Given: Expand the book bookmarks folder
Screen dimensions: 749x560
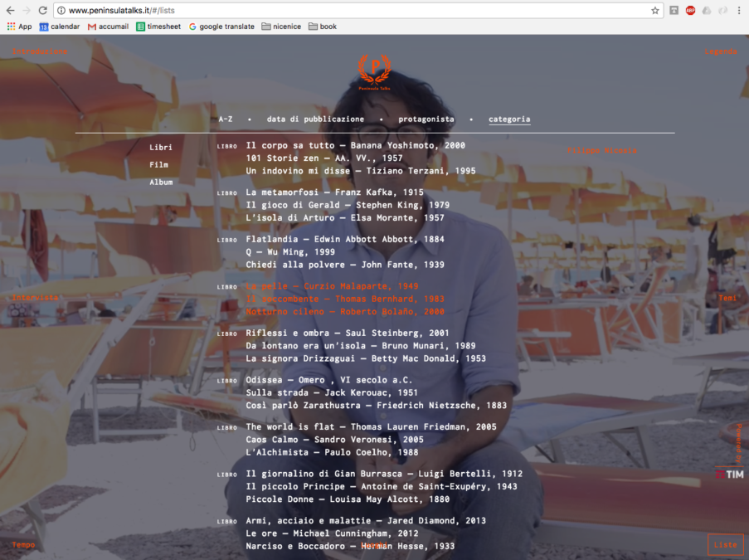Looking at the screenshot, I should coord(323,27).
